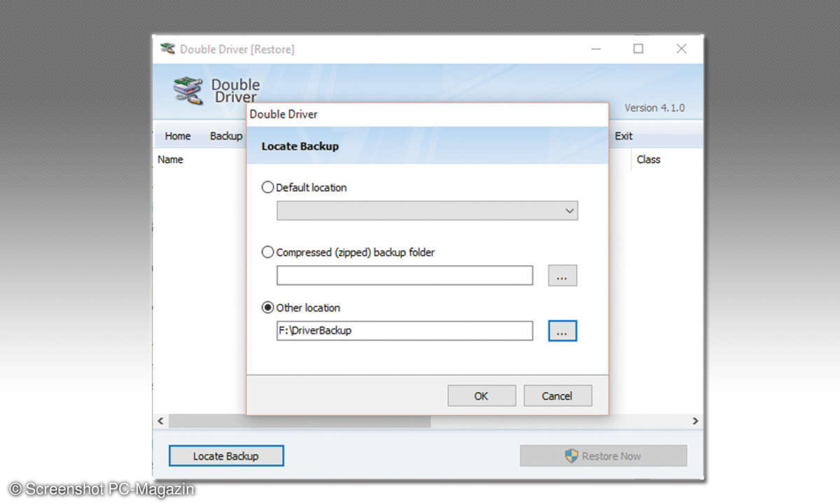Open the Exit menu item
The height and width of the screenshot is (504, 840).
coord(624,136)
